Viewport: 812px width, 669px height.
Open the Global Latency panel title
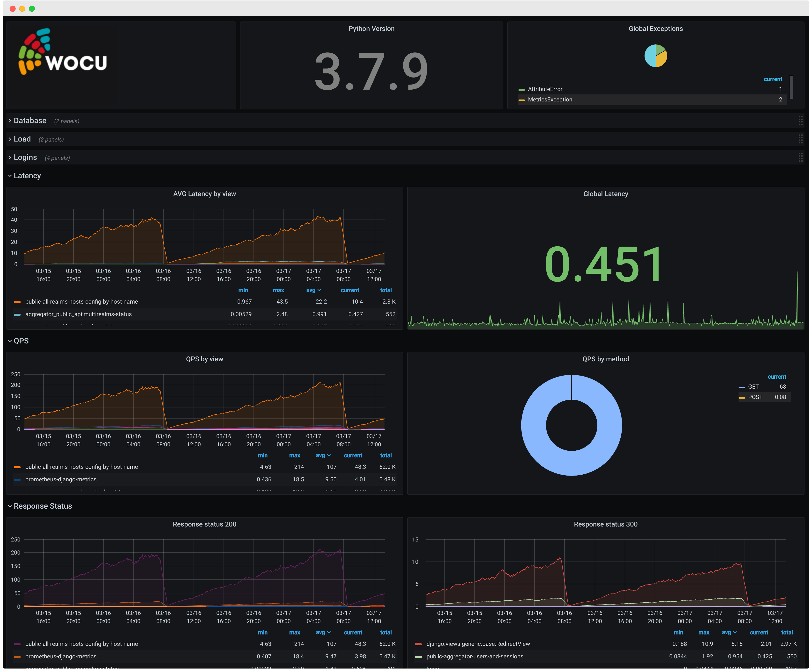click(x=605, y=194)
